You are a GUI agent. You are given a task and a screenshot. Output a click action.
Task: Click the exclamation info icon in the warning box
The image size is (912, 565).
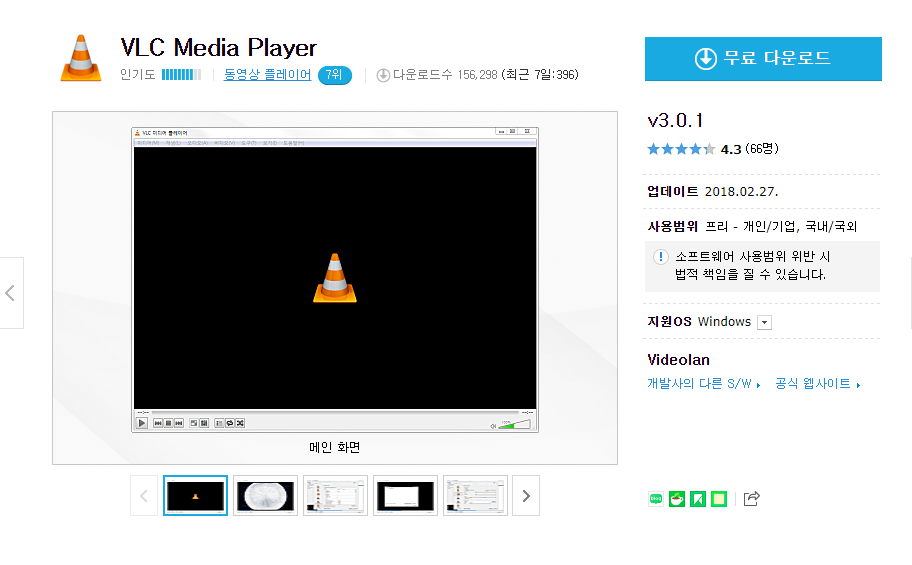[660, 257]
